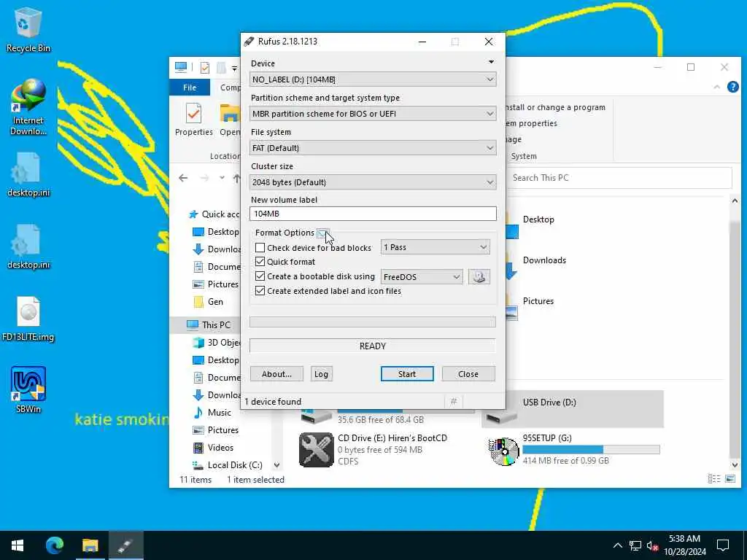
Task: Click Properties ribbon icon in File Explorer
Action: [193, 120]
